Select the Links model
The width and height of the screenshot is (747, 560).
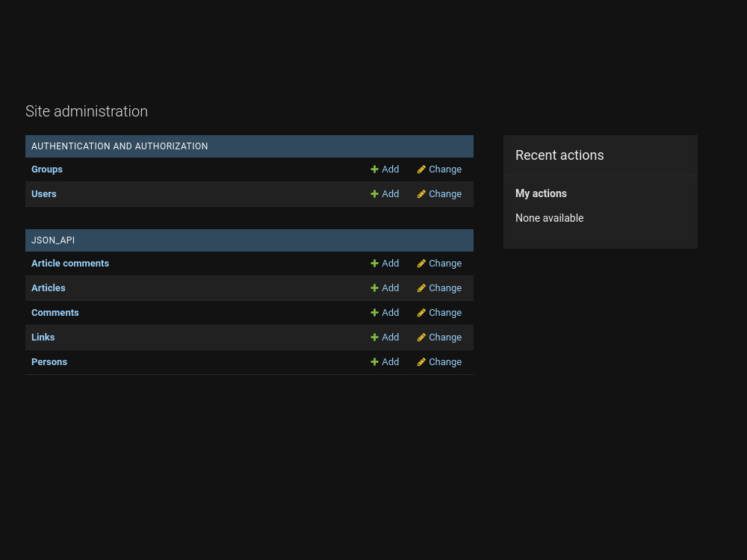tap(43, 337)
